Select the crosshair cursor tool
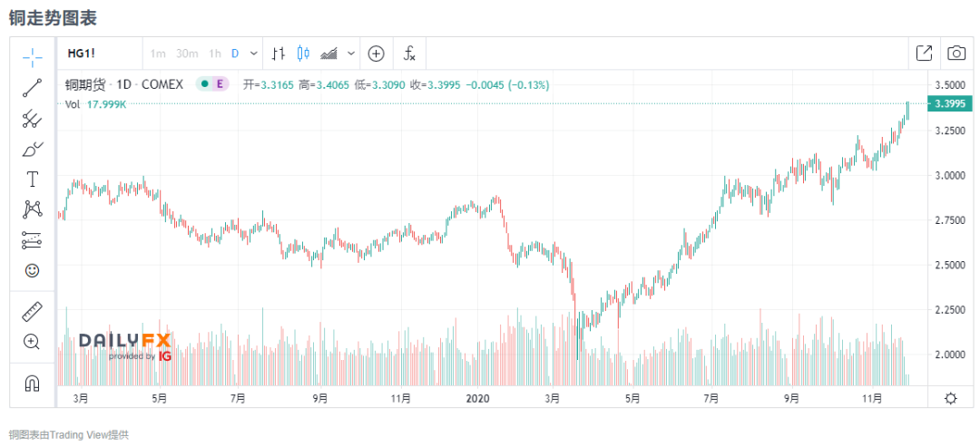This screenshot has width=980, height=447. [33, 57]
